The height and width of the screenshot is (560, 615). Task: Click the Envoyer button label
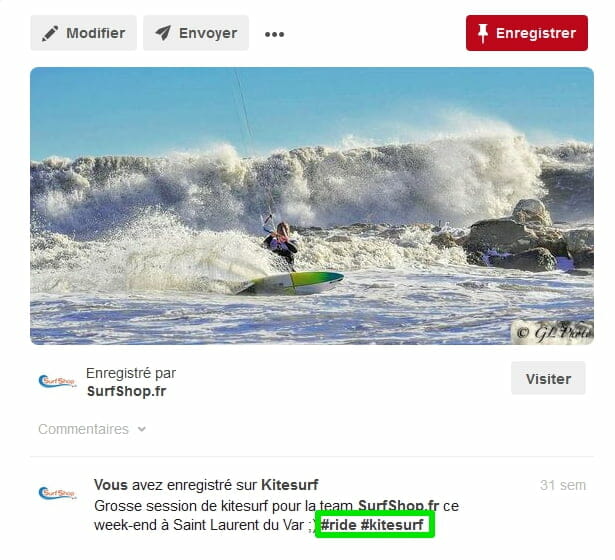tap(208, 33)
